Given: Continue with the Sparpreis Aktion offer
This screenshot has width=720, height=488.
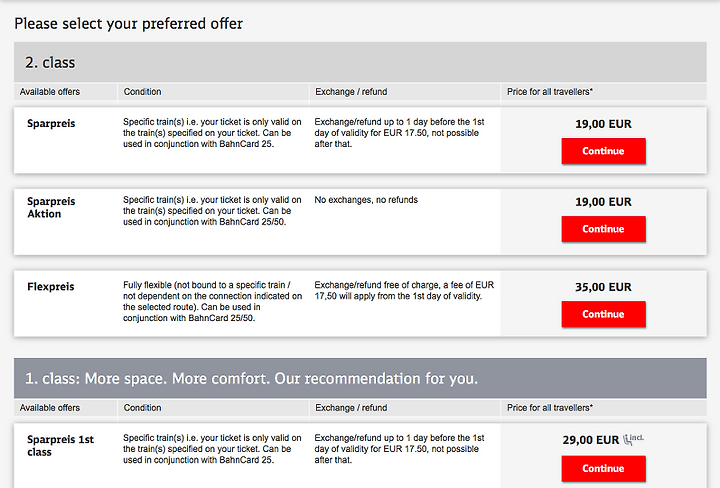Looking at the screenshot, I should (603, 229).
